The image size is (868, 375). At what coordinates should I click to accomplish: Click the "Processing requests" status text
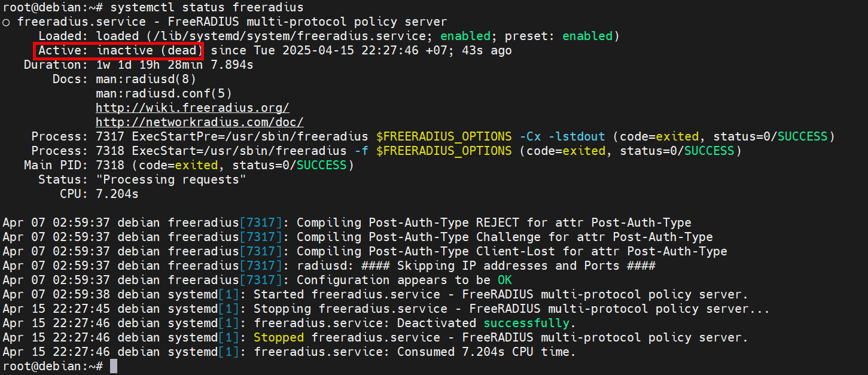[171, 180]
